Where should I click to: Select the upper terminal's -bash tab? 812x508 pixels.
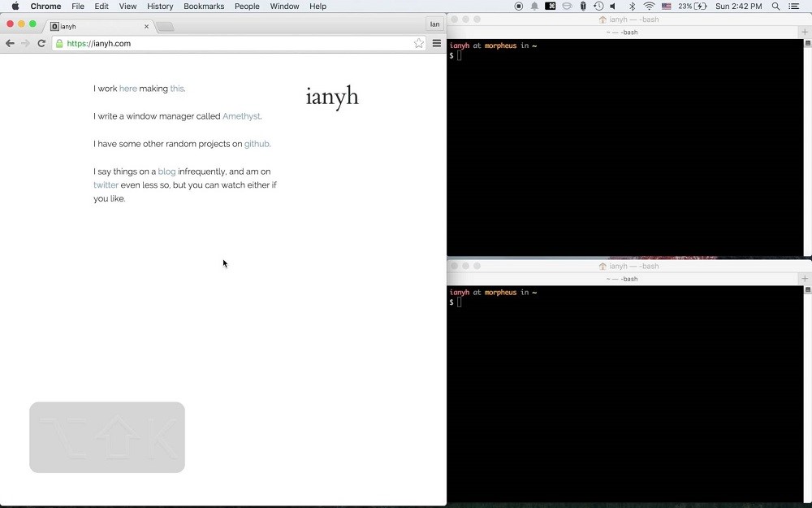[x=622, y=33]
